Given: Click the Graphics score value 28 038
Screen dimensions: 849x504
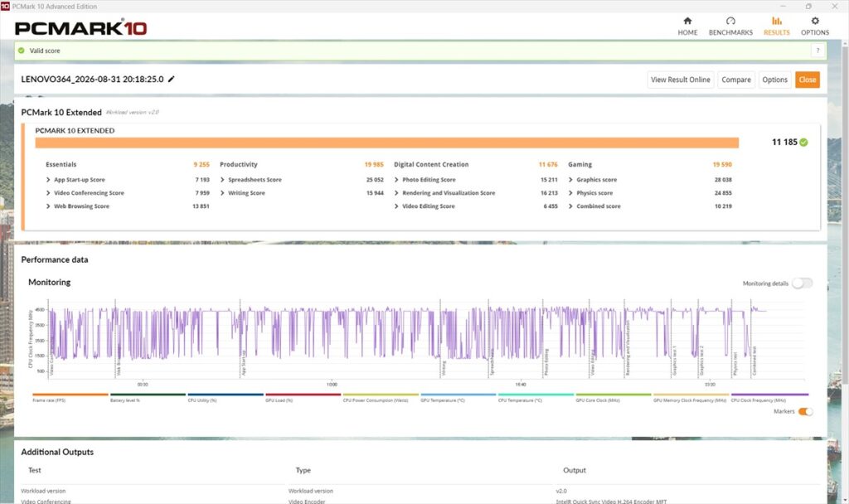Looking at the screenshot, I should (x=723, y=180).
